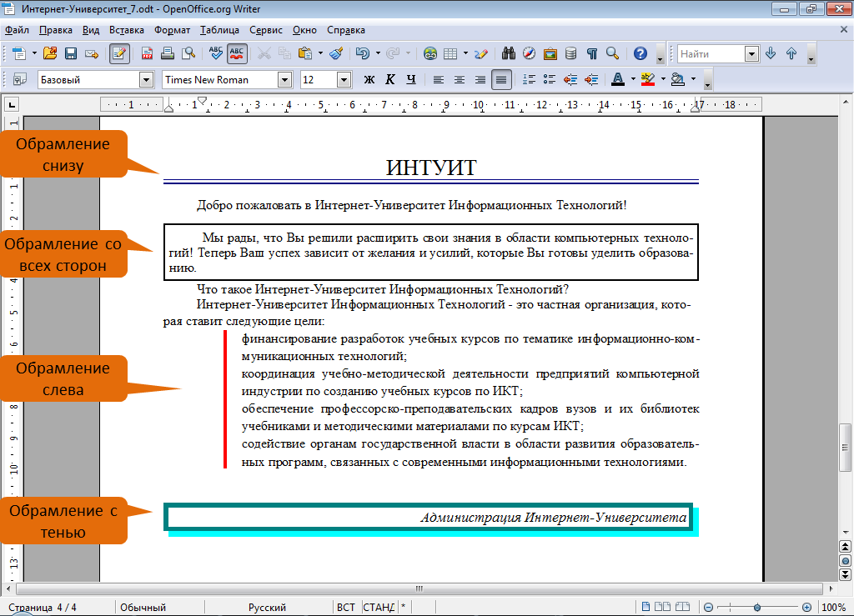854x616 pixels.
Task: Align paragraph to the left
Action: 439,79
